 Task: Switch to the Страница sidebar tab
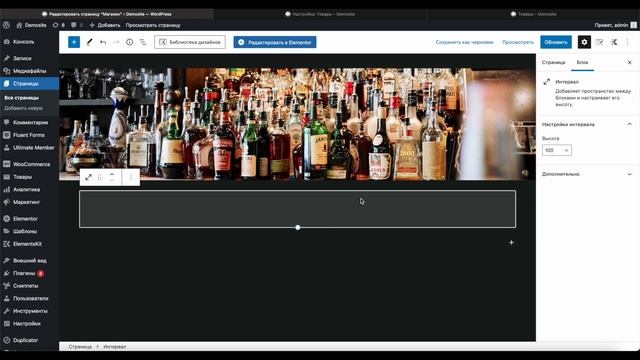click(553, 62)
